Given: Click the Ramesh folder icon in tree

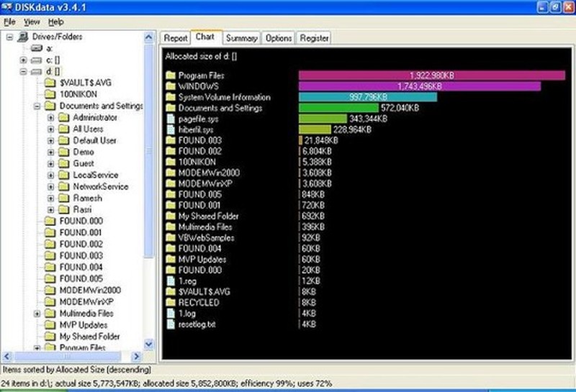Looking at the screenshot, I should tap(64, 199).
